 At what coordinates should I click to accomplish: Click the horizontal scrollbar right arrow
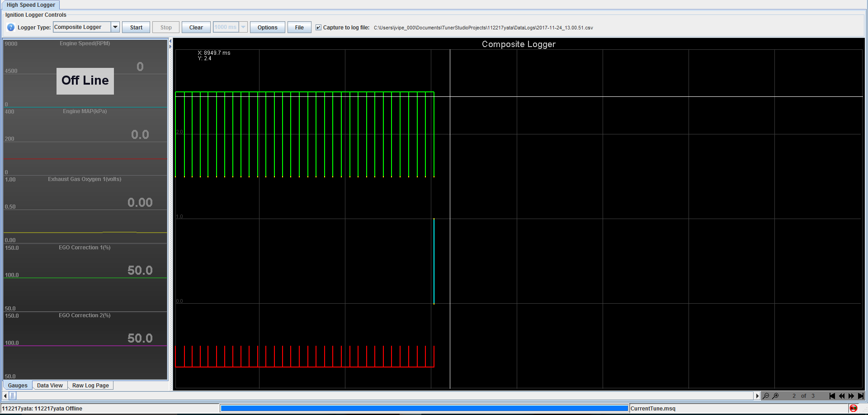[x=757, y=396]
